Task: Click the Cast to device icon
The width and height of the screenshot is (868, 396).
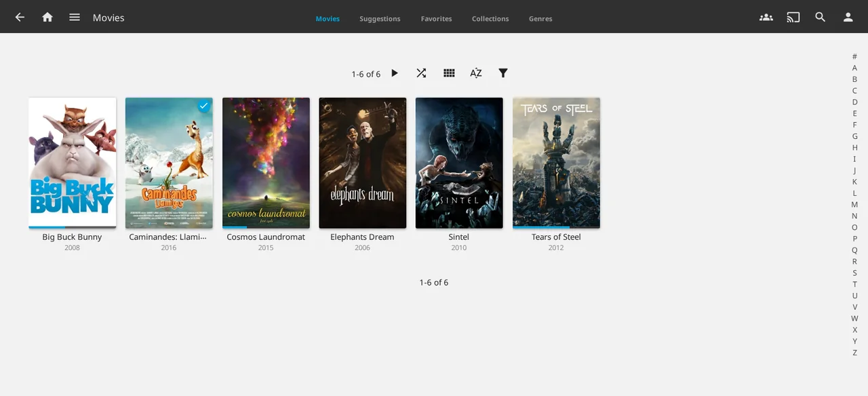Action: pos(793,18)
